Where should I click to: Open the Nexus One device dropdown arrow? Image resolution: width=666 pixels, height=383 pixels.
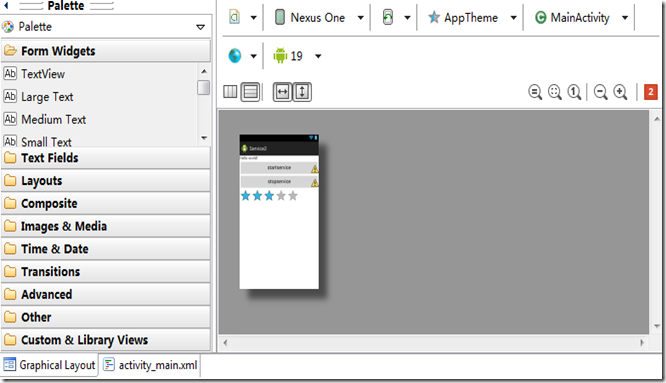[x=361, y=18]
